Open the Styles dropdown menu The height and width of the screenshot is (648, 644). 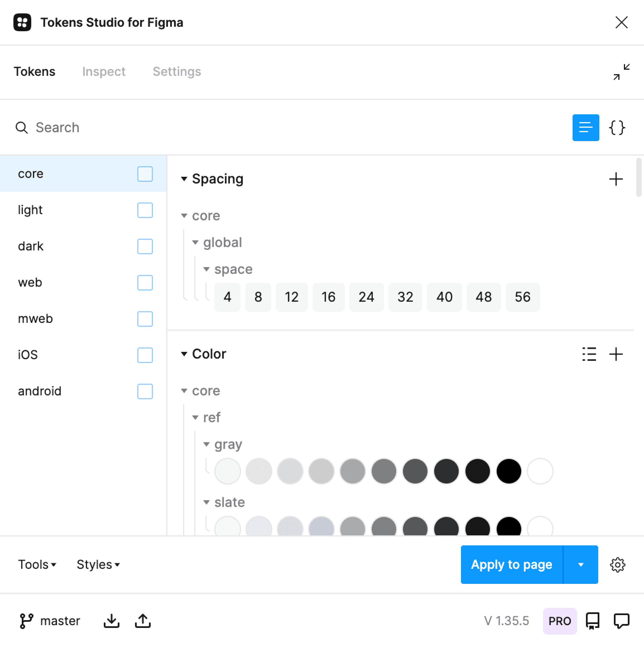click(x=98, y=565)
